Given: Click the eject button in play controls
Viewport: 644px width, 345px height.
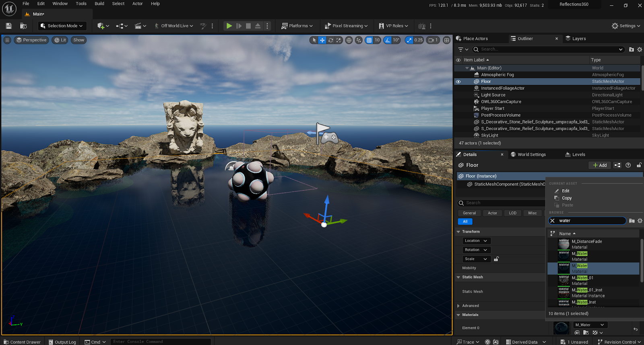Looking at the screenshot, I should (x=258, y=26).
